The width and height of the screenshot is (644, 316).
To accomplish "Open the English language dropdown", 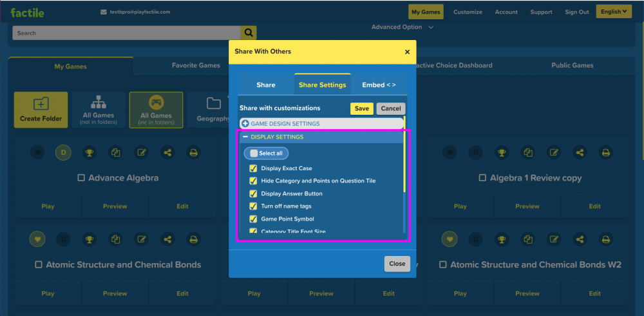I will [614, 12].
